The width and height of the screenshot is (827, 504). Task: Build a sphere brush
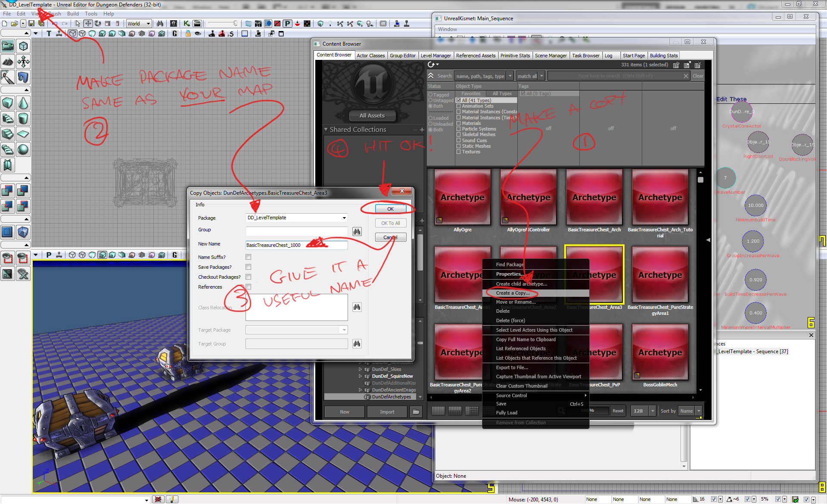pos(23,149)
